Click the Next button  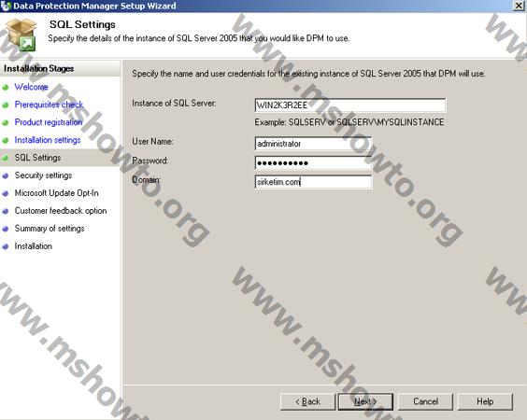(x=365, y=401)
